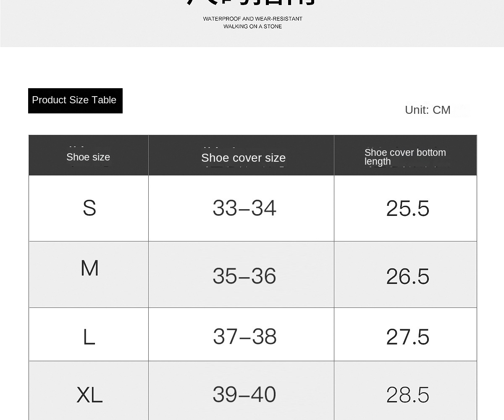Image resolution: width=504 pixels, height=420 pixels.
Task: Click the WATERPROOF AND WEAR-RESISTANT caption
Action: [x=253, y=19]
